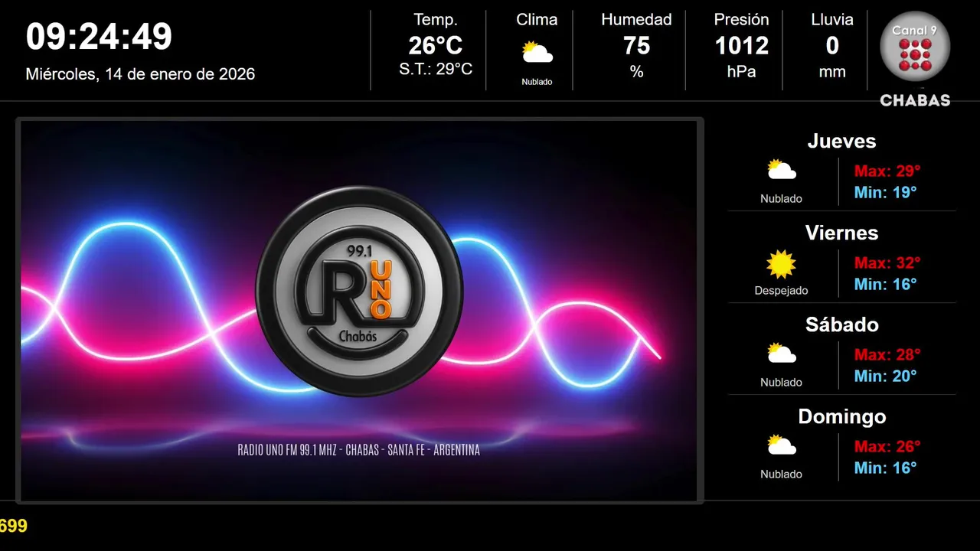Click the CHABAS text under the logo
The height and width of the screenshot is (551, 980).
point(915,100)
